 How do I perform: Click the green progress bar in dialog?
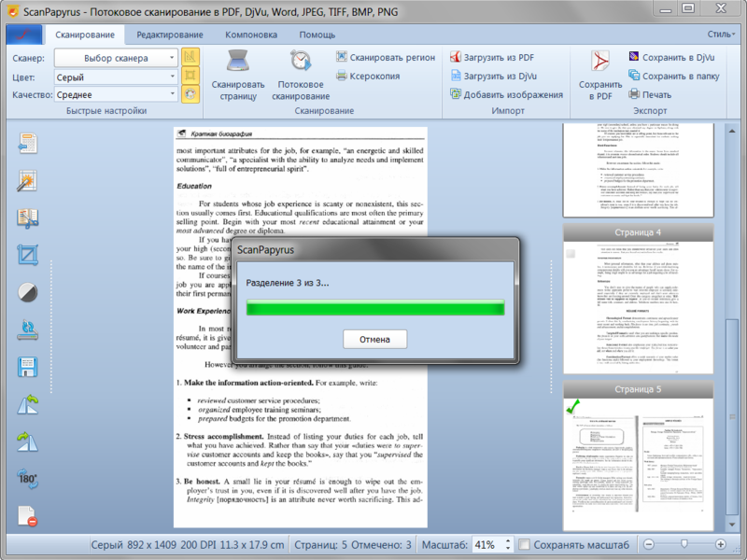tap(375, 307)
